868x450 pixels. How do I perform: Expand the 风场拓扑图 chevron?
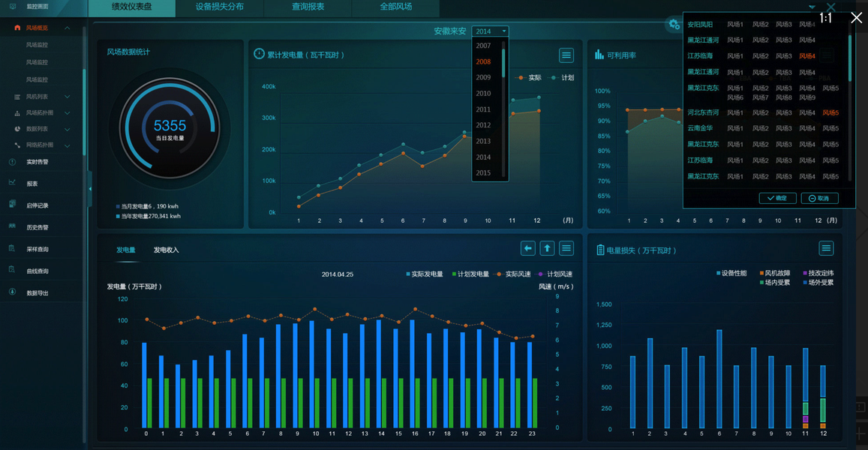point(67,113)
